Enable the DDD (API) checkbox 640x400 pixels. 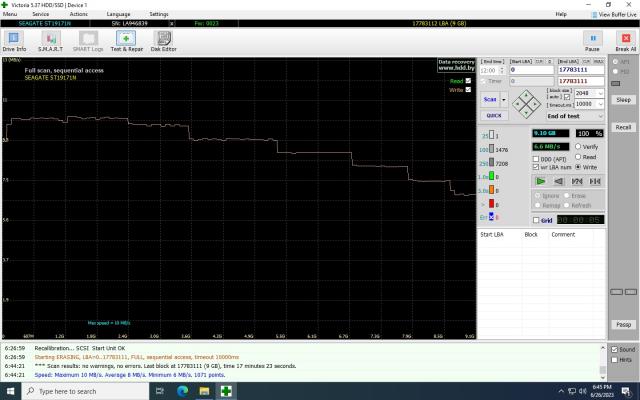tap(536, 158)
